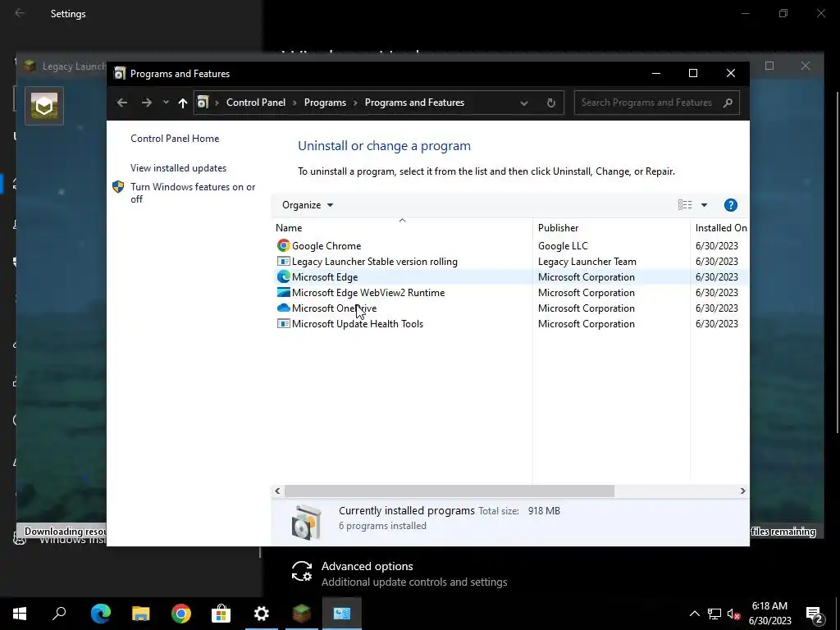Viewport: 840px width, 630px height.
Task: Switch to Minecraft launcher taskbar icon
Action: pos(302,614)
